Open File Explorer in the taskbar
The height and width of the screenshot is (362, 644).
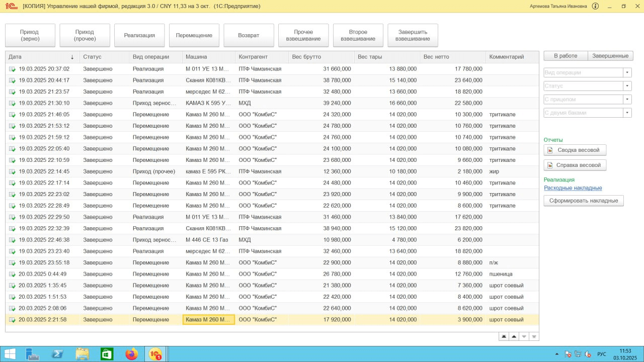click(x=82, y=354)
